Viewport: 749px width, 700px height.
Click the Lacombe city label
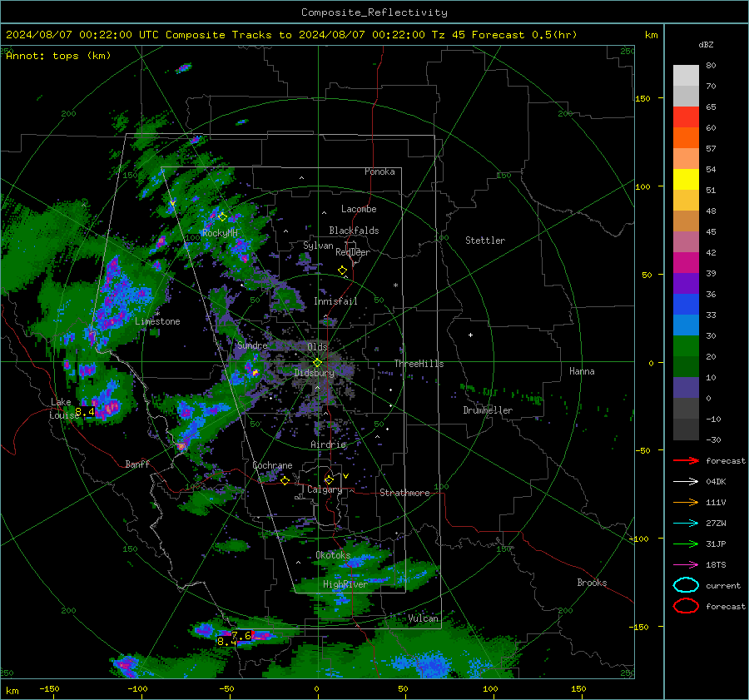(359, 209)
